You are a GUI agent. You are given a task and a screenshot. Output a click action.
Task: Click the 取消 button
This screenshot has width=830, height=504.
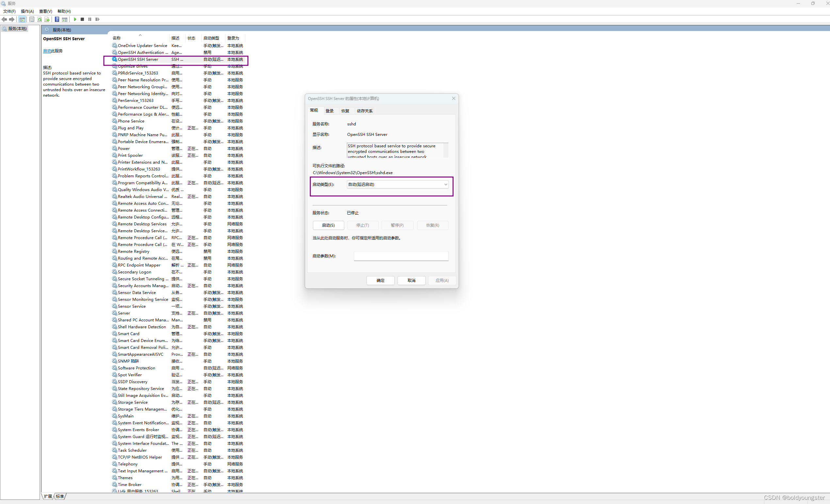411,281
